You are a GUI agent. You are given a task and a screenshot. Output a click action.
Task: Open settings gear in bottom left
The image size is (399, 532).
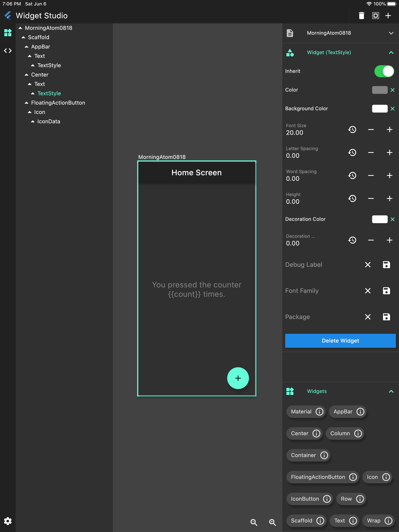click(x=8, y=521)
